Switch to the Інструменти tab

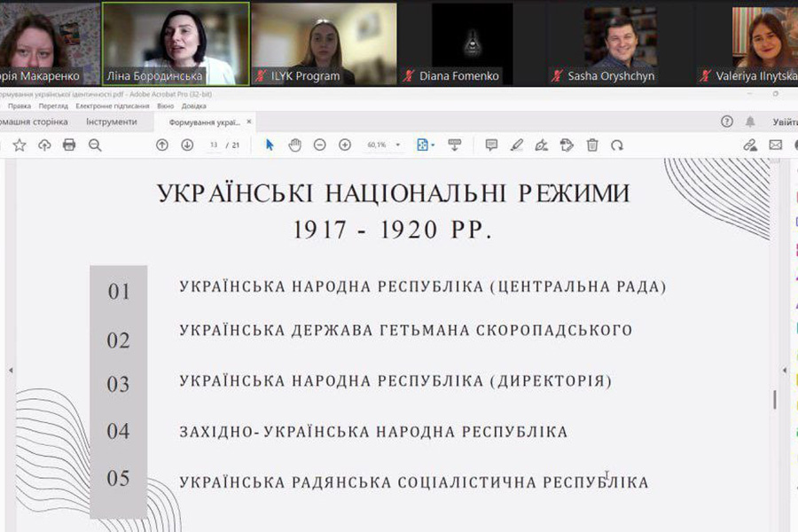click(x=112, y=121)
